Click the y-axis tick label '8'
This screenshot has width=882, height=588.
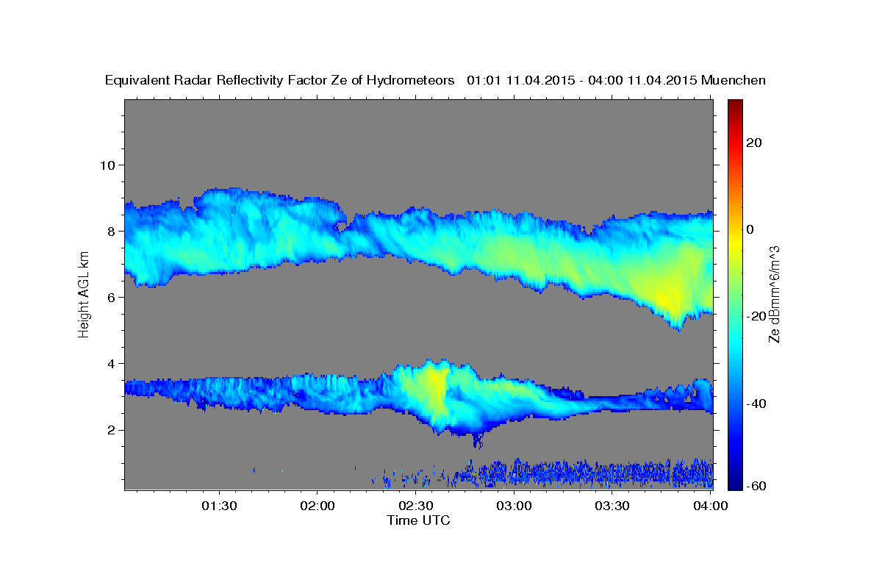tap(112, 231)
